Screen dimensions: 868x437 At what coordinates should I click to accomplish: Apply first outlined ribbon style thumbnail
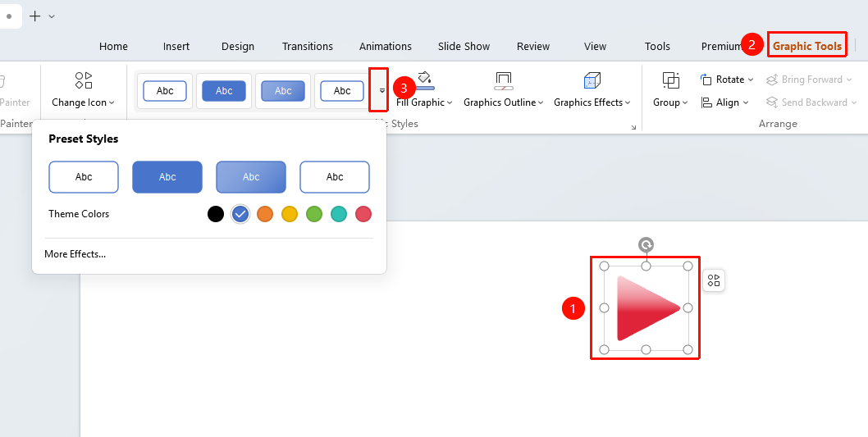tap(165, 91)
